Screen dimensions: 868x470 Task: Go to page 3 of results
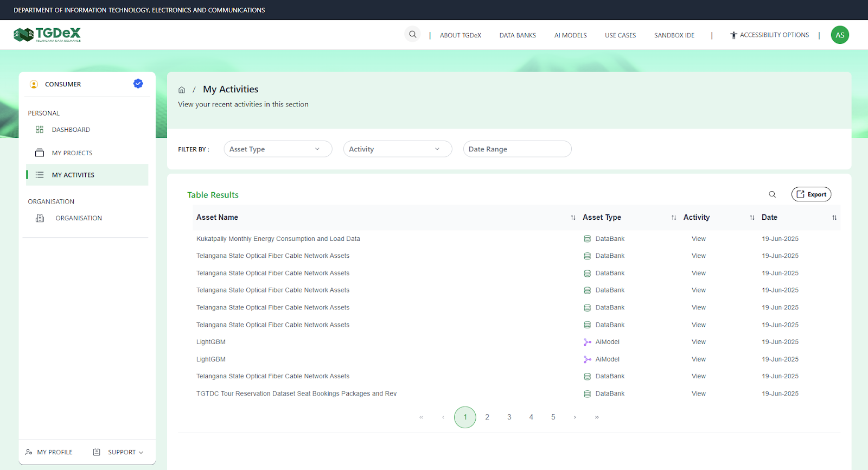click(x=509, y=417)
